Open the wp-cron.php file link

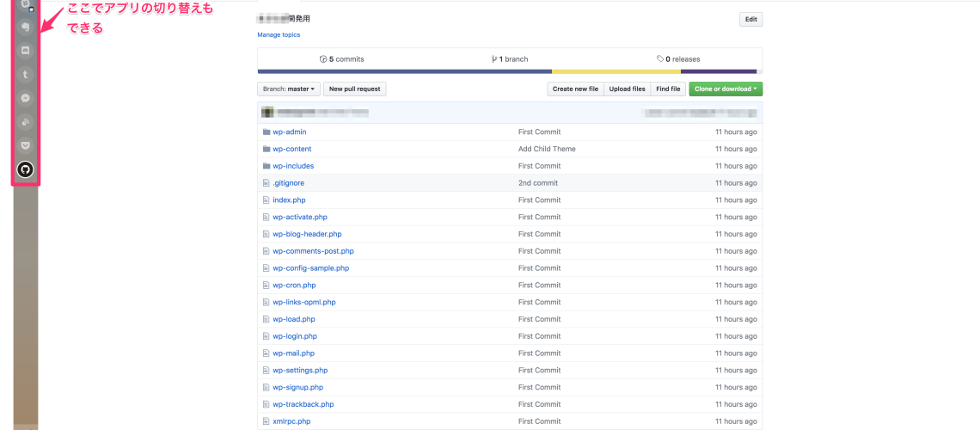(x=294, y=285)
